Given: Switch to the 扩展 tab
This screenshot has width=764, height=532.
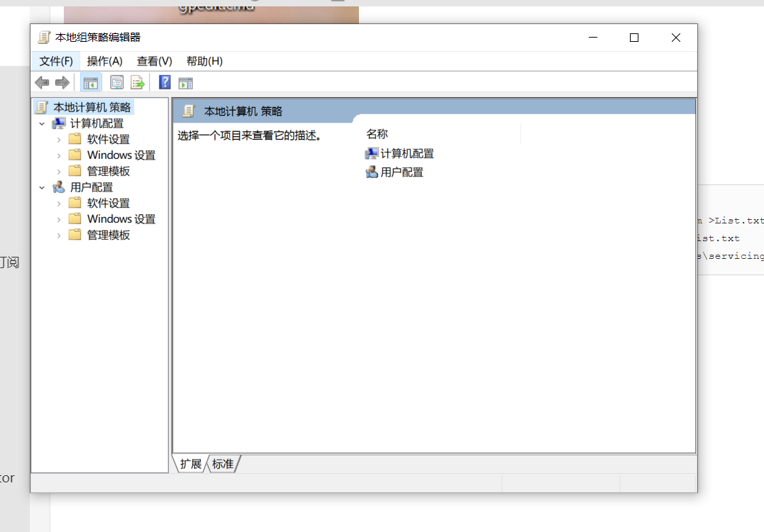Looking at the screenshot, I should (191, 464).
